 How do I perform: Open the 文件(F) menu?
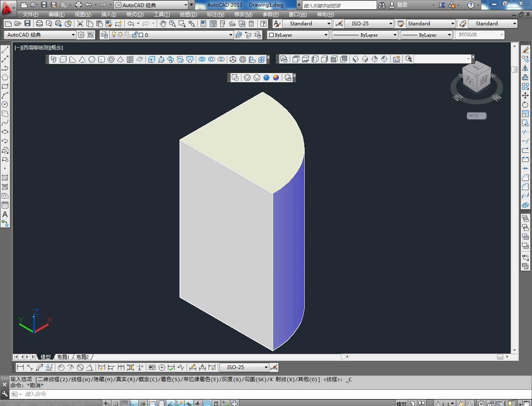tap(30, 15)
